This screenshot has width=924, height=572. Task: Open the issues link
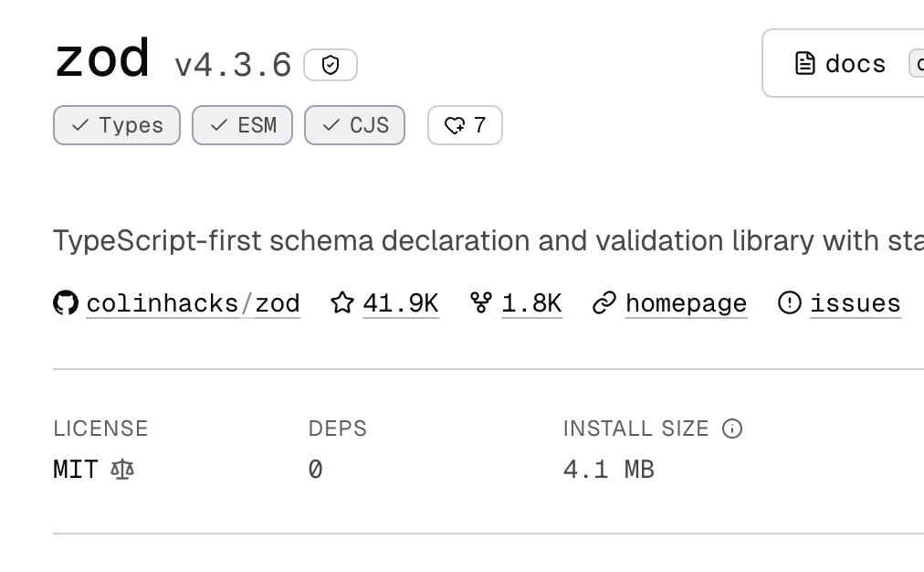(855, 303)
